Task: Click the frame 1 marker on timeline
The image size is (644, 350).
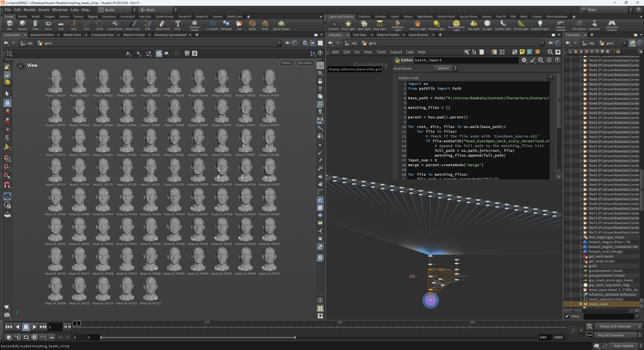Action: (77, 323)
